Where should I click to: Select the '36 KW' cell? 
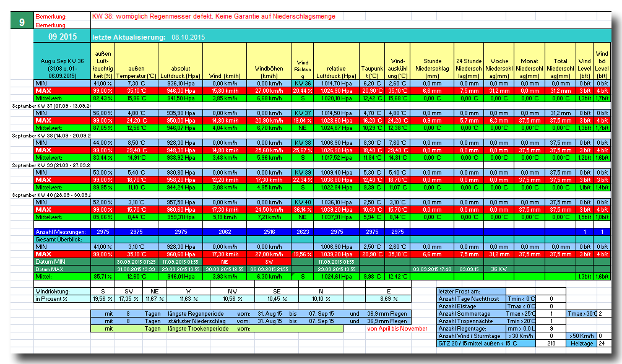(x=499, y=269)
